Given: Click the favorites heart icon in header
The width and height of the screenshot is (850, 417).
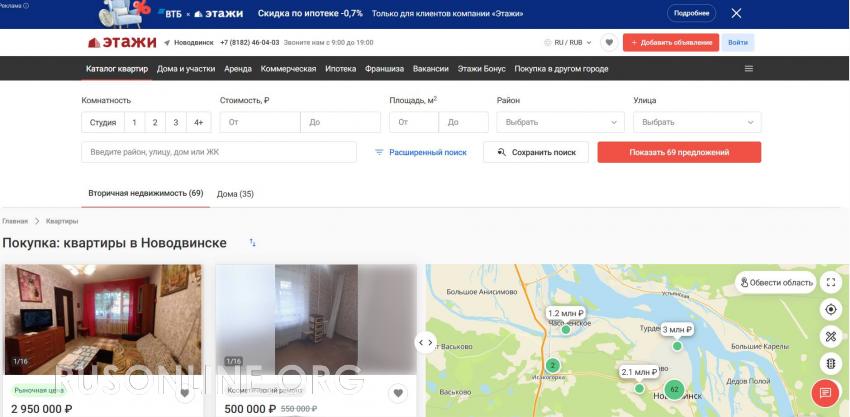Looking at the screenshot, I should pos(608,43).
